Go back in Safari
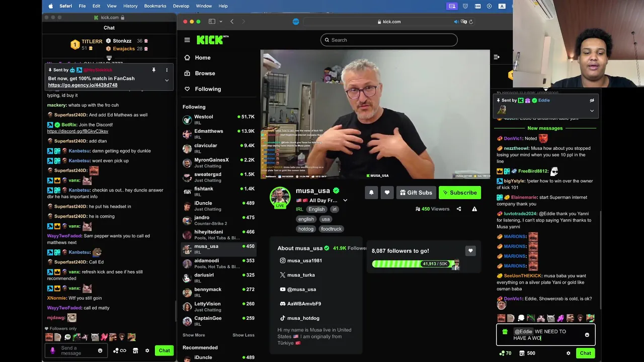The image size is (644, 362). tap(232, 22)
